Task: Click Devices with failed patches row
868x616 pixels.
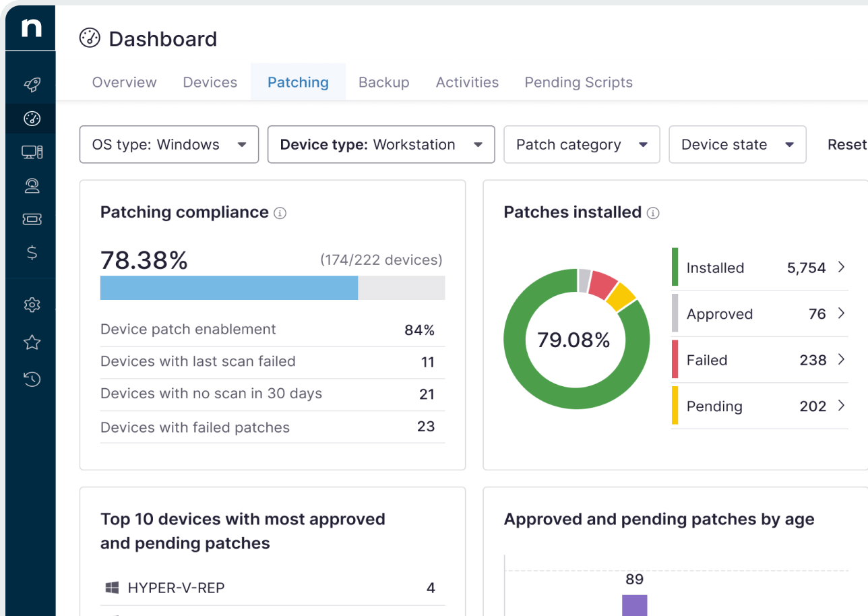Action: click(x=272, y=427)
